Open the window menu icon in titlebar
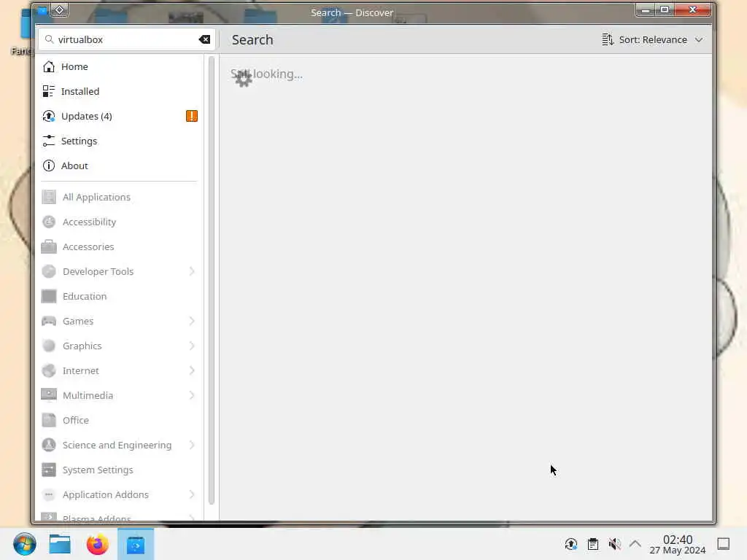 point(42,10)
